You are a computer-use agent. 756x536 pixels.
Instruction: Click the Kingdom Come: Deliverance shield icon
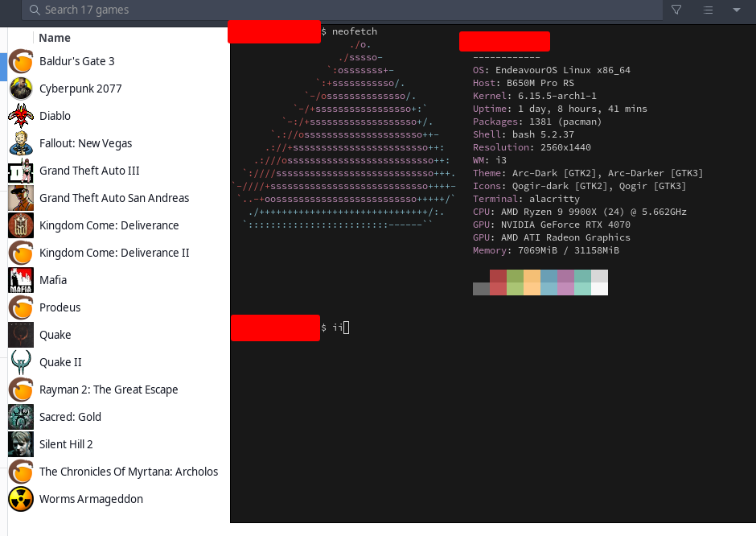pos(21,225)
